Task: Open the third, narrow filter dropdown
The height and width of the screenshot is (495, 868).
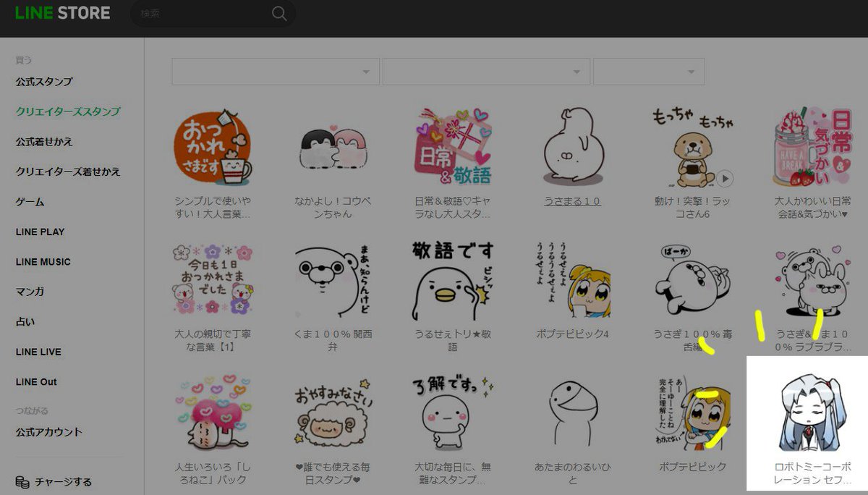Action: 649,72
